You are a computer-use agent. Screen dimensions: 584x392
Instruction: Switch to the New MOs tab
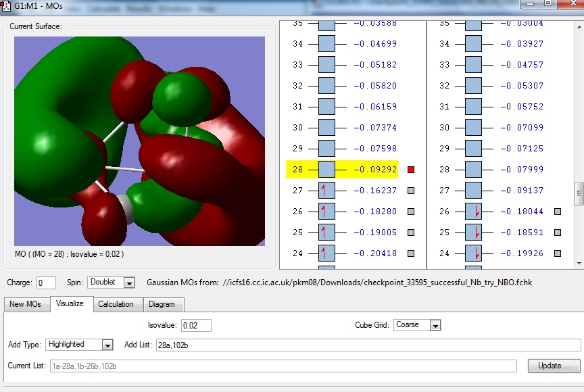click(x=25, y=304)
